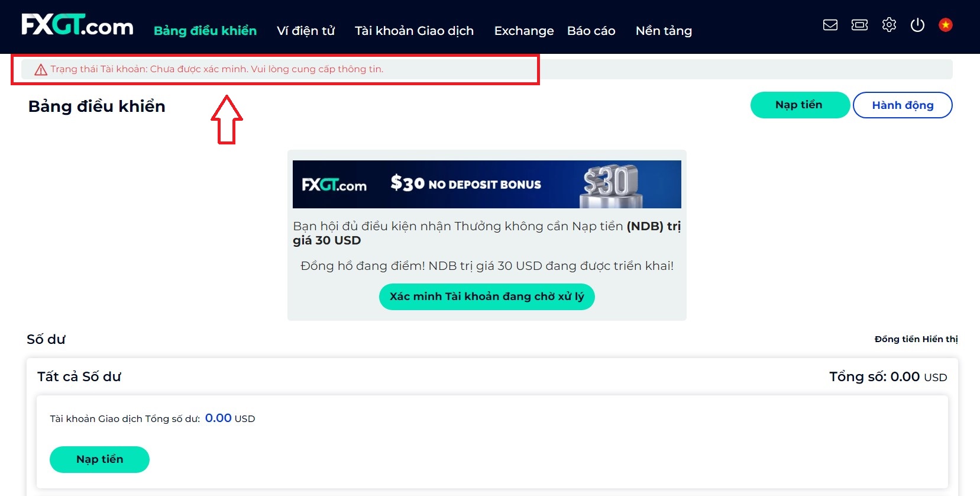The width and height of the screenshot is (980, 496).
Task: Click the Tất cả Số dư heading
Action: [79, 376]
